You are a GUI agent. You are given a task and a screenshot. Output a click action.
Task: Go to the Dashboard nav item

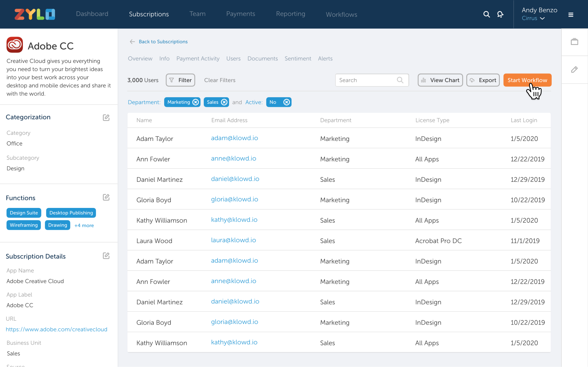(x=92, y=14)
